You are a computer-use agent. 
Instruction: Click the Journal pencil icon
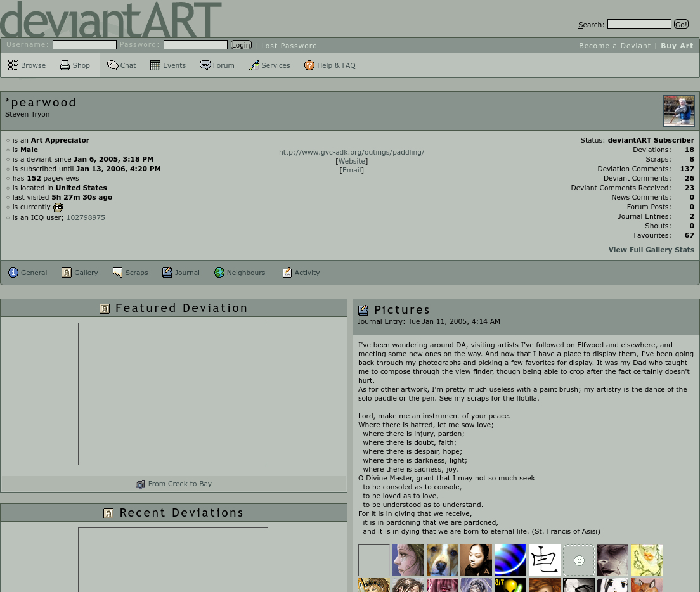(167, 272)
